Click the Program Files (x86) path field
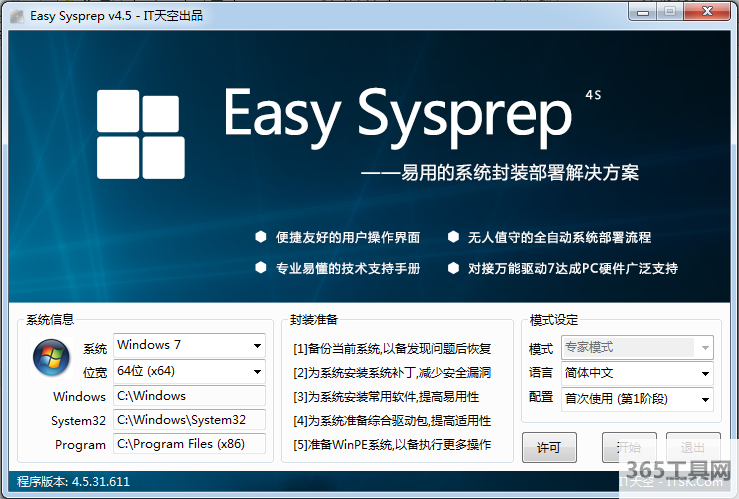Viewport: 739px width, 499px height. tap(189, 444)
